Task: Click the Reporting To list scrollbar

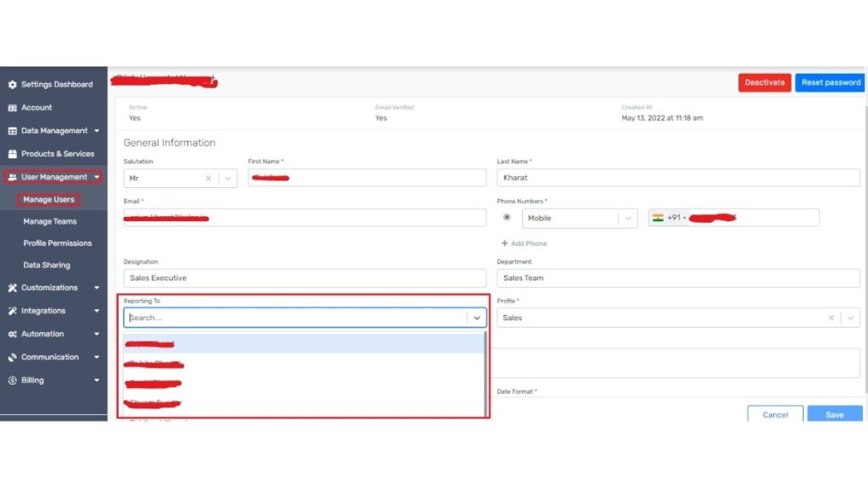Action: (485, 373)
